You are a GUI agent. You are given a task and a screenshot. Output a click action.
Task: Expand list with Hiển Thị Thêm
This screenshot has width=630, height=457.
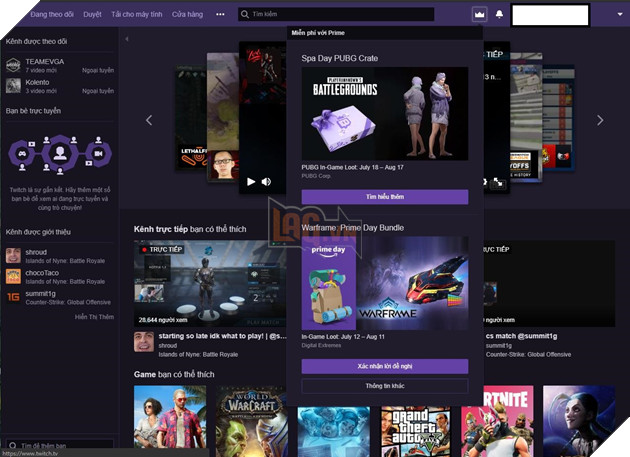[94, 317]
